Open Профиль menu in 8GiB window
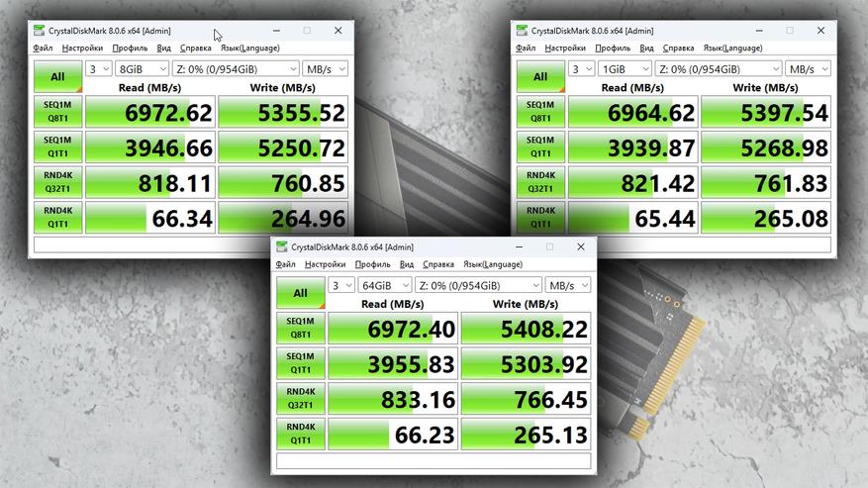 coord(130,49)
